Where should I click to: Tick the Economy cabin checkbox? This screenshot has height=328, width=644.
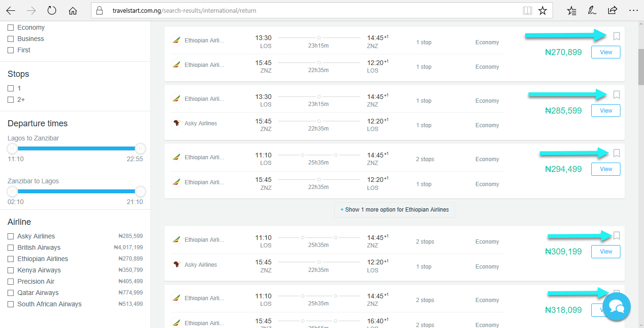(x=11, y=27)
